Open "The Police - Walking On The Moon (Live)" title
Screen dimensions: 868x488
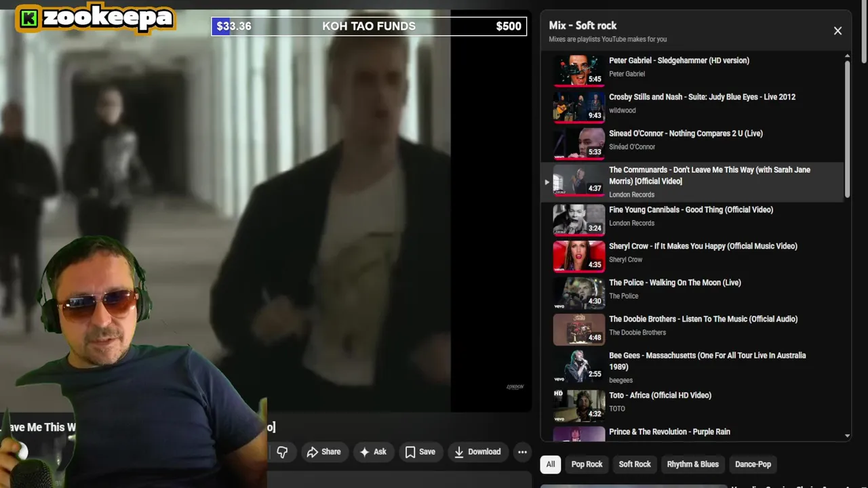[675, 283]
